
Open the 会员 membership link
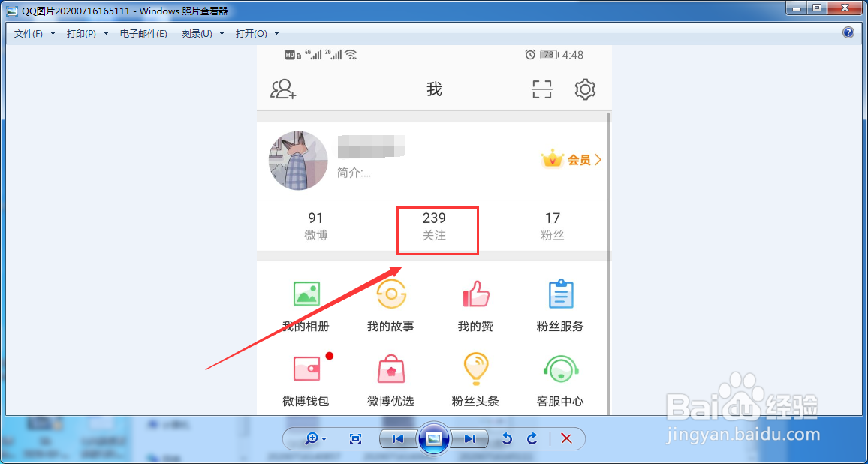click(571, 160)
